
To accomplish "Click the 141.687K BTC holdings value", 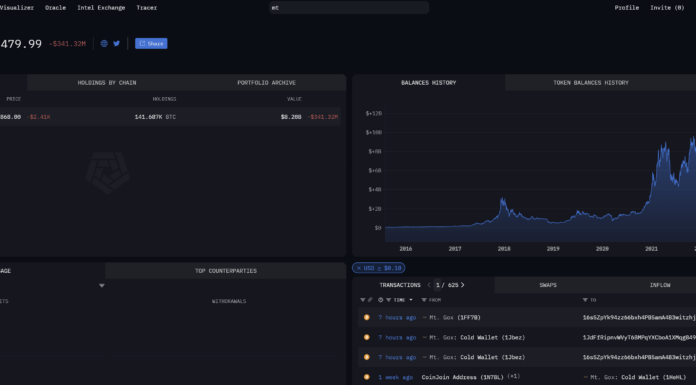I will click(x=155, y=117).
